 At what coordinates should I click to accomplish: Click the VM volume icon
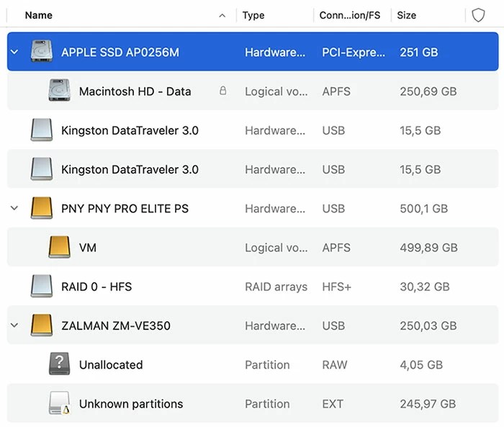[x=60, y=247]
